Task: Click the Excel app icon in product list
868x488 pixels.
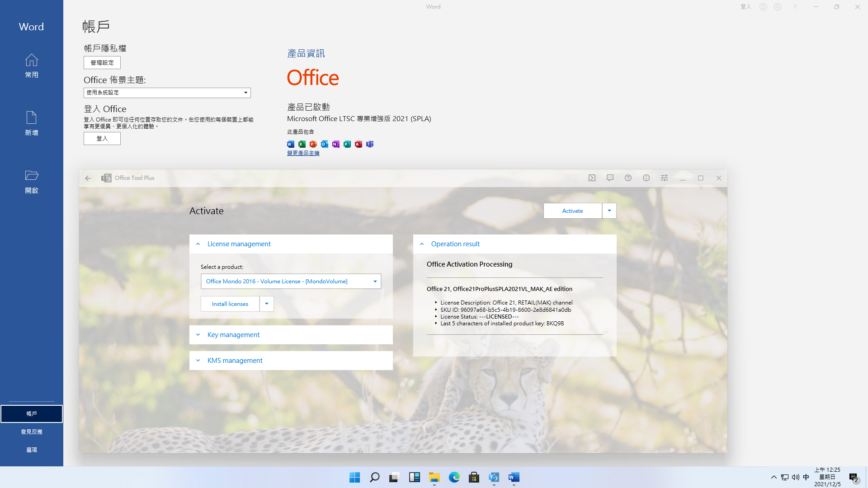Action: pyautogui.click(x=302, y=144)
